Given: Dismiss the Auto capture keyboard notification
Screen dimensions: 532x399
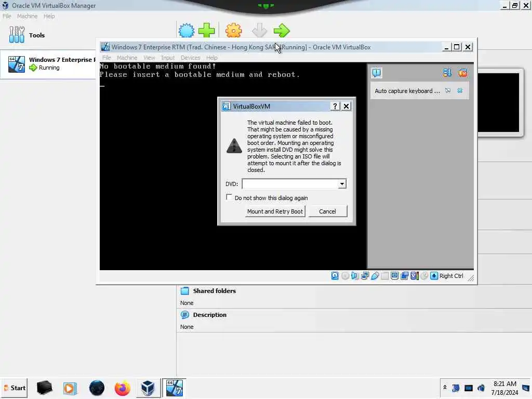Looking at the screenshot, I should [460, 90].
